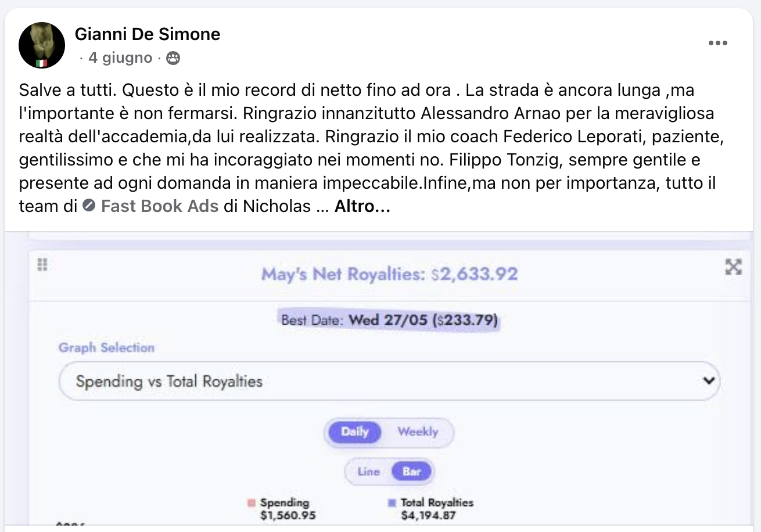
Task: Switch chart type to Line
Action: 368,472
